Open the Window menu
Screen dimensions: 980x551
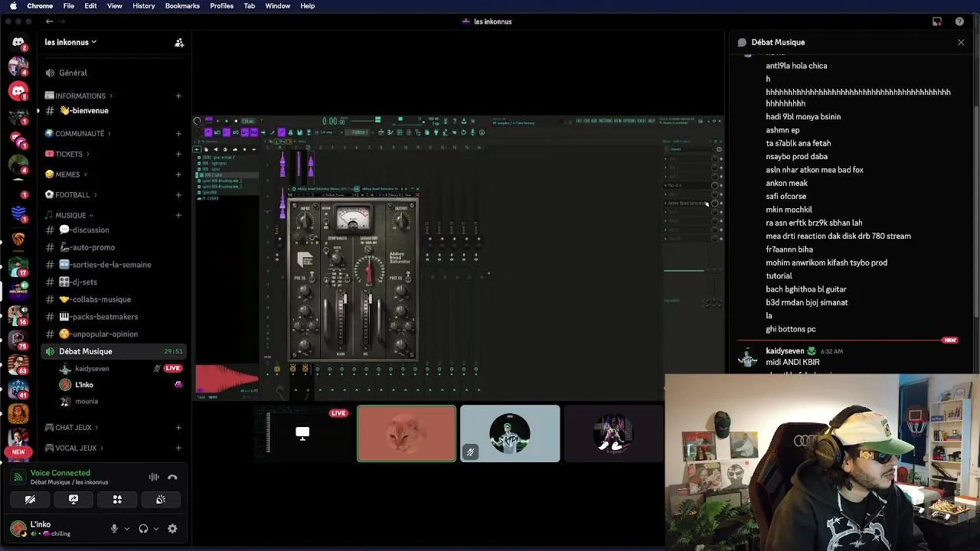[x=277, y=5]
